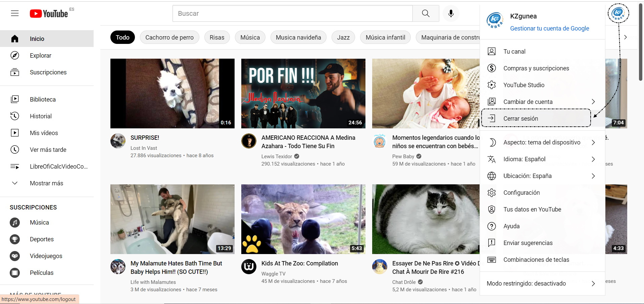Click the Cerrar sesión exit icon
This screenshot has width=644, height=304.
[x=492, y=118]
